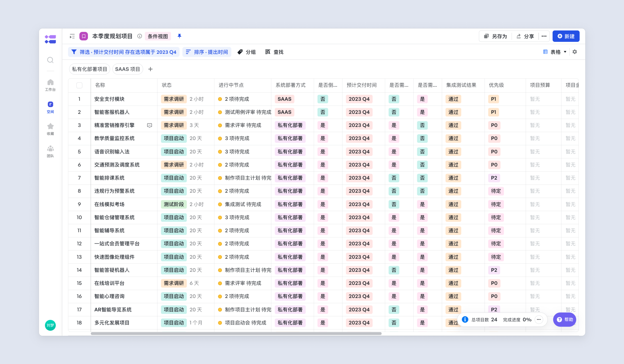Open sort 排序 · 提出时间 settings
The image size is (624, 364).
tap(207, 52)
